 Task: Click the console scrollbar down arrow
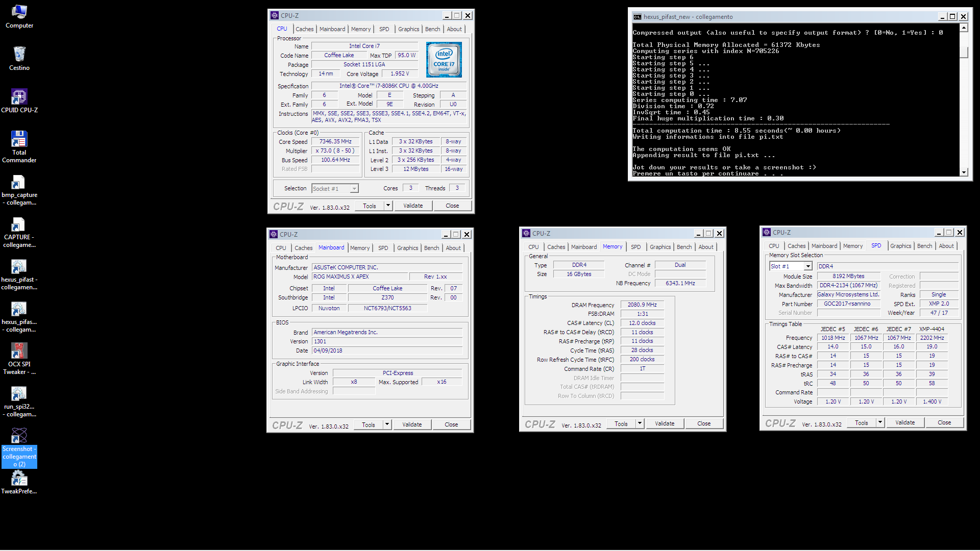click(964, 172)
